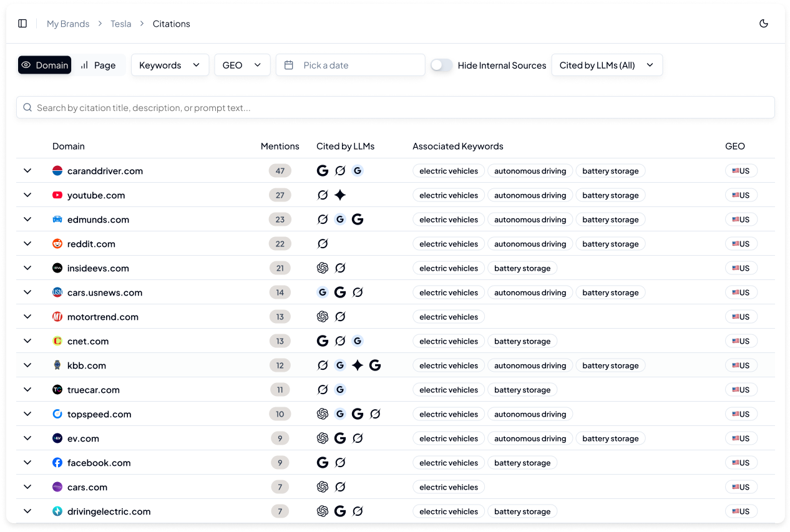The image size is (790, 532).
Task: Switch to dark mode moon icon
Action: coord(764,24)
